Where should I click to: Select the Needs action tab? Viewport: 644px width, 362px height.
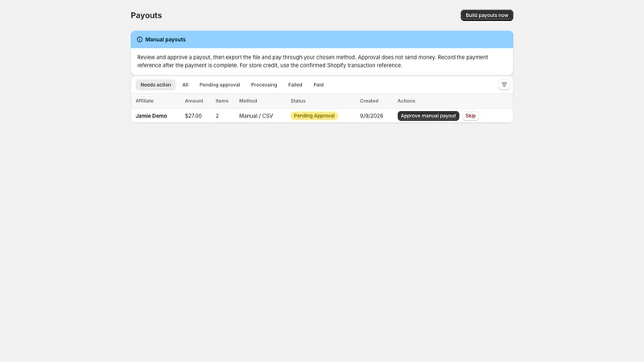coord(155,84)
